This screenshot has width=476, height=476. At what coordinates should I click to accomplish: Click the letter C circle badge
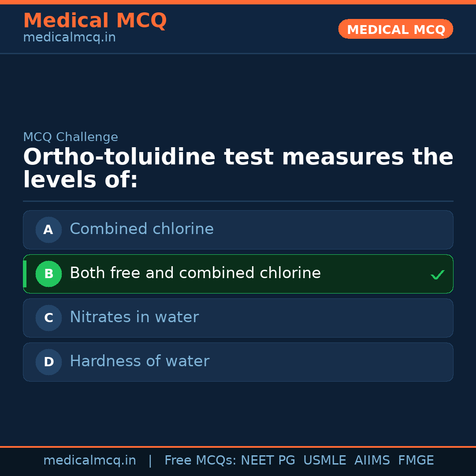pyautogui.click(x=48, y=318)
